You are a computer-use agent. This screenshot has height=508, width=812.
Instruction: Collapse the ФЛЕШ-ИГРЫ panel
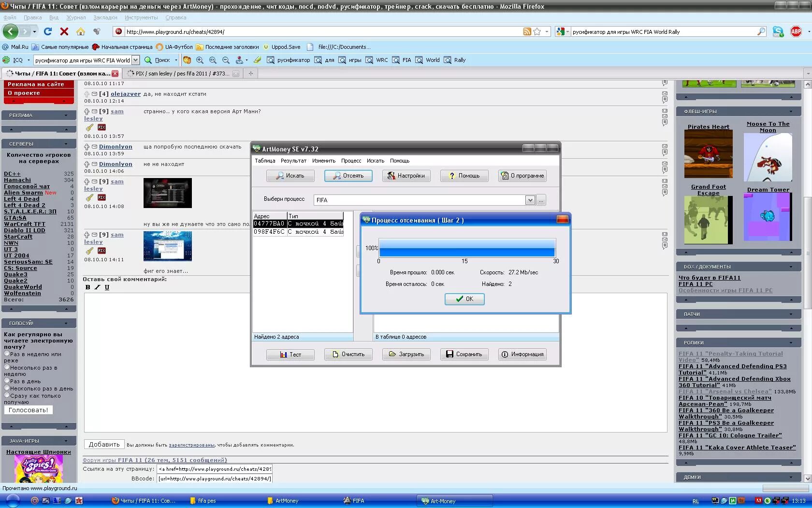click(x=791, y=111)
